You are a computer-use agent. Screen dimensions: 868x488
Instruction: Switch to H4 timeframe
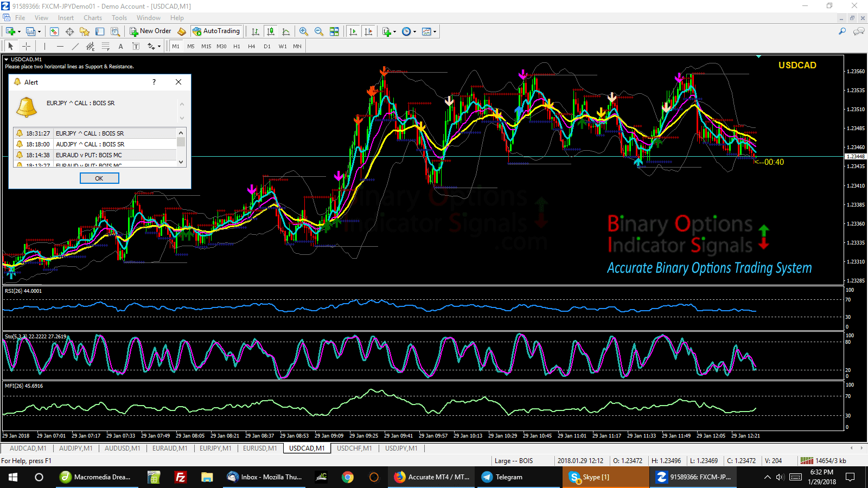252,46
